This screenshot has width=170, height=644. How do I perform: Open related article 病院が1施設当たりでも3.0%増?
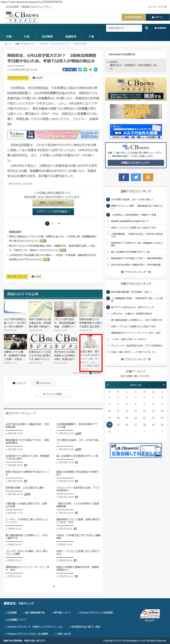[53, 238]
